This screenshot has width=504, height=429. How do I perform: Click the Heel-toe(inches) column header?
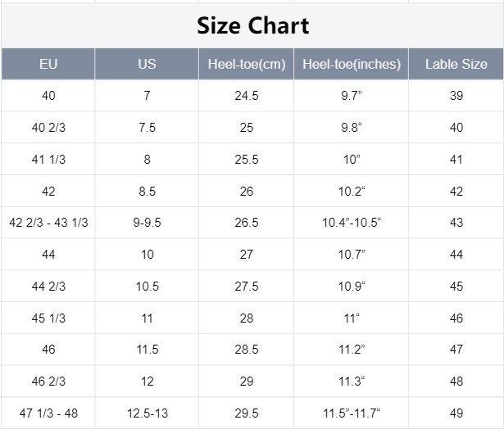pyautogui.click(x=351, y=64)
